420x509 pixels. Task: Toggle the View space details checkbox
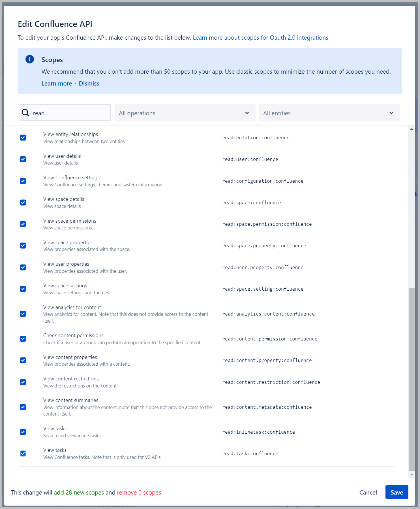(x=23, y=203)
